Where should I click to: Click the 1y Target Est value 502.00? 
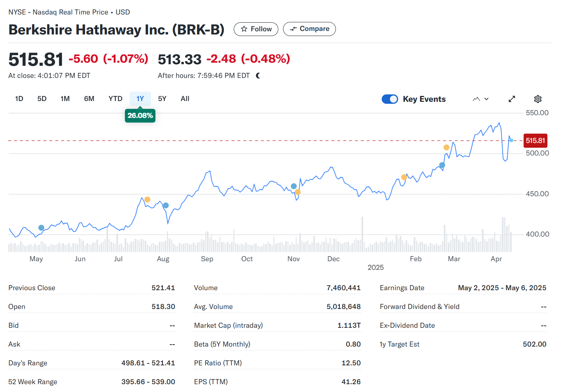[x=535, y=344]
